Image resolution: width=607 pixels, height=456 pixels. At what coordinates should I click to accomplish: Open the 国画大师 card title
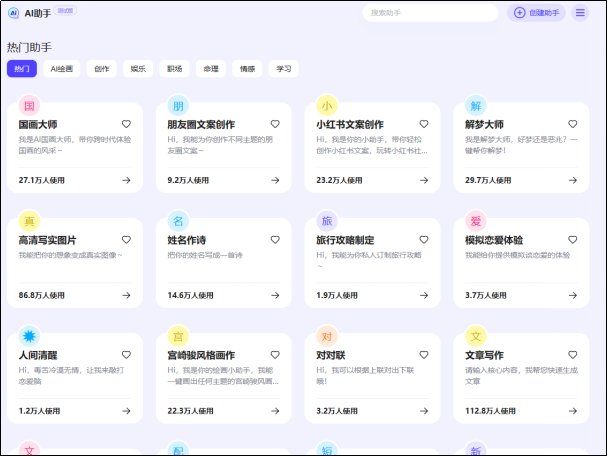38,125
